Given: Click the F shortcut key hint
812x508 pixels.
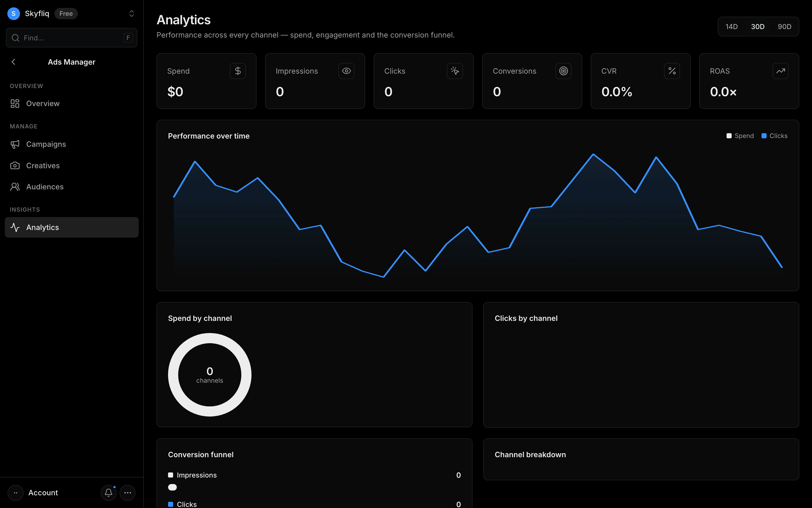Looking at the screenshot, I should 128,38.
